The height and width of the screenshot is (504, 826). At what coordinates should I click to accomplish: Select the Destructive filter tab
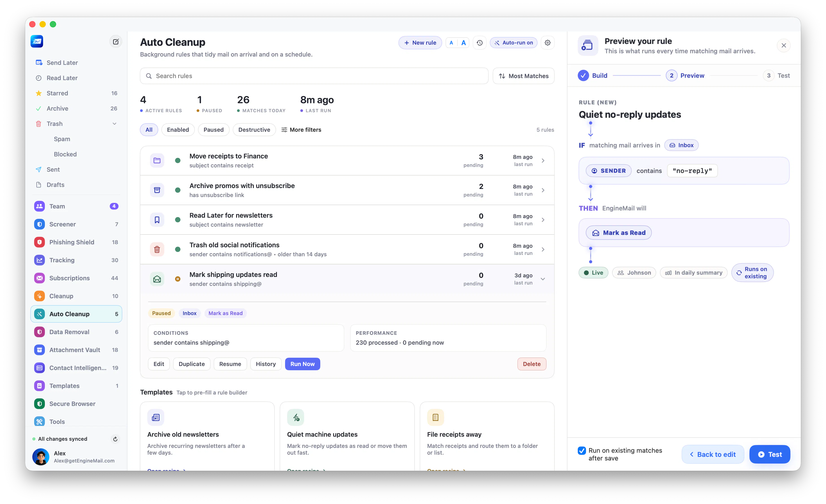tap(254, 130)
